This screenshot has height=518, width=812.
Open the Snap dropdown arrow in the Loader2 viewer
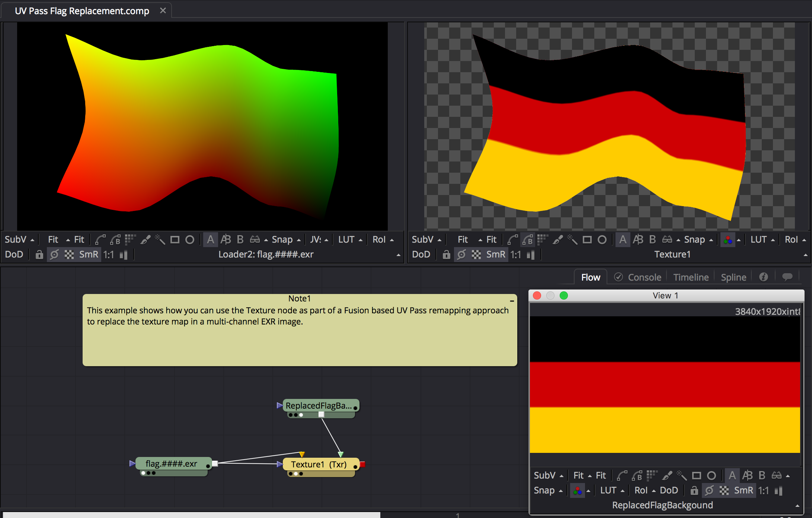(299, 240)
